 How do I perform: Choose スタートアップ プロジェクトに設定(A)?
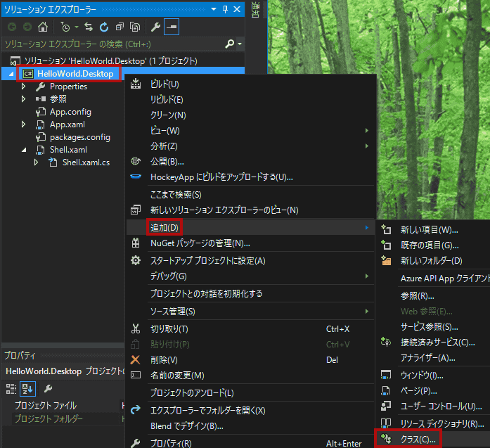coord(250,261)
